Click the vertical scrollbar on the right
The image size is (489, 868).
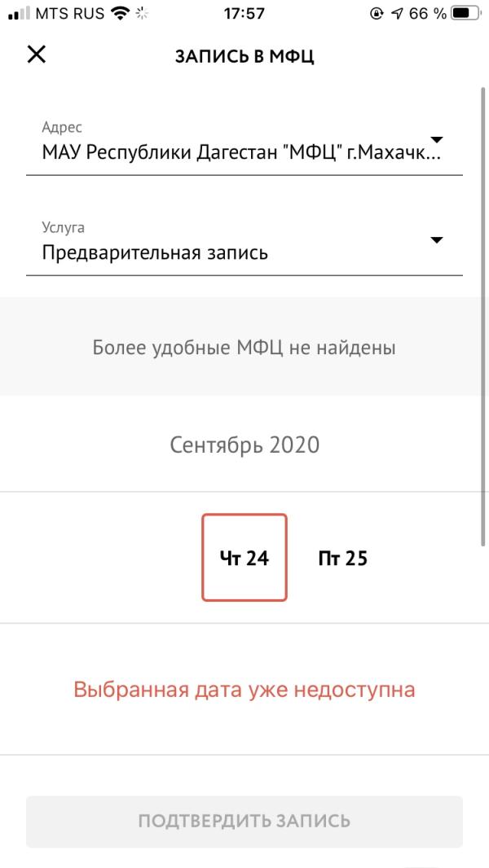(483, 317)
